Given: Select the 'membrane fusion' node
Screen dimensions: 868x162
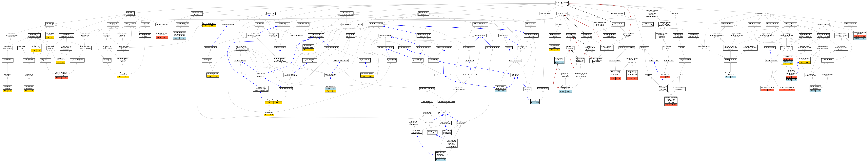Looking at the screenshot, I should tap(615, 60).
